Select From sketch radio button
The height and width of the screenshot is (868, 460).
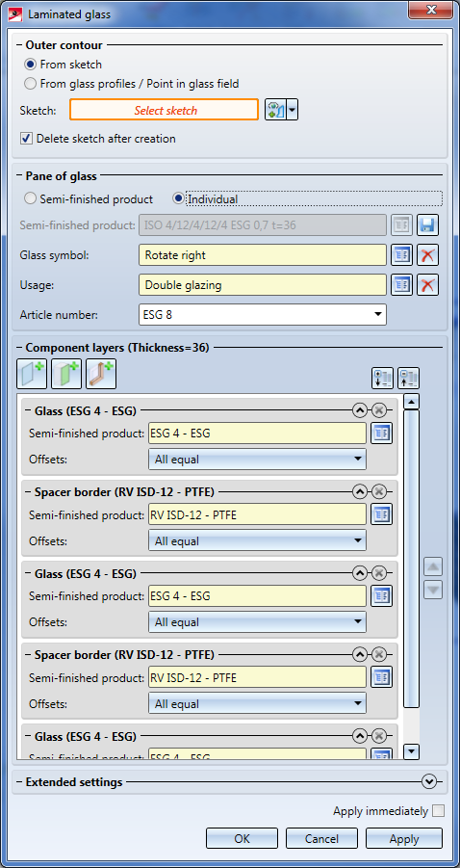click(x=30, y=65)
